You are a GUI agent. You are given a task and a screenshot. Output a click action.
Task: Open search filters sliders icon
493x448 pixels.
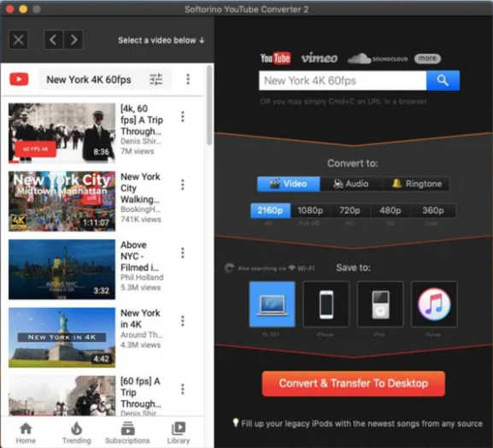pos(156,80)
